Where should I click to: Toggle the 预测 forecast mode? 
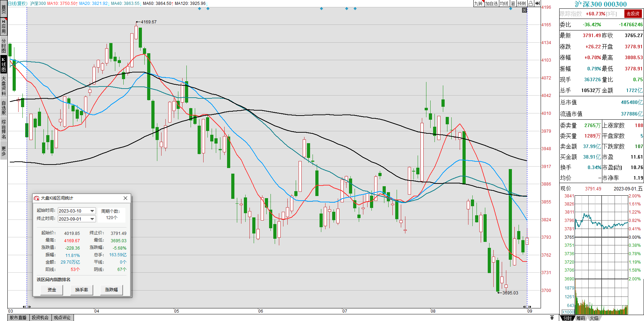522,4
